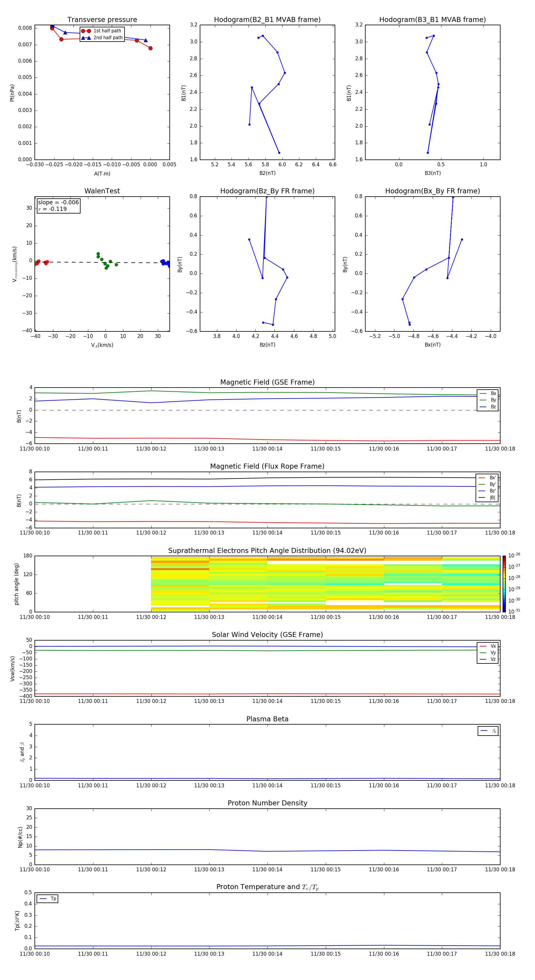This screenshot has height=980, width=535.
Task: Click the 'Vz' legend entry
Action: pyautogui.click(x=488, y=659)
